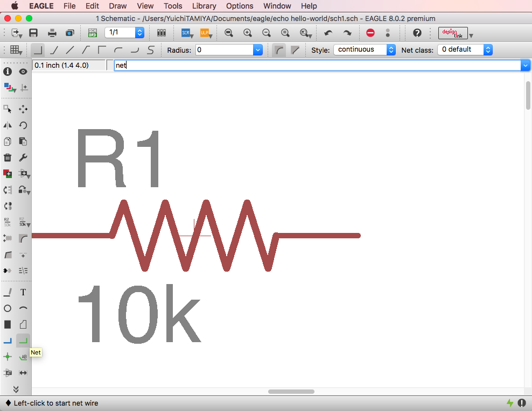Click the Redraw zoom icon
The height and width of the screenshot is (411, 532).
285,33
